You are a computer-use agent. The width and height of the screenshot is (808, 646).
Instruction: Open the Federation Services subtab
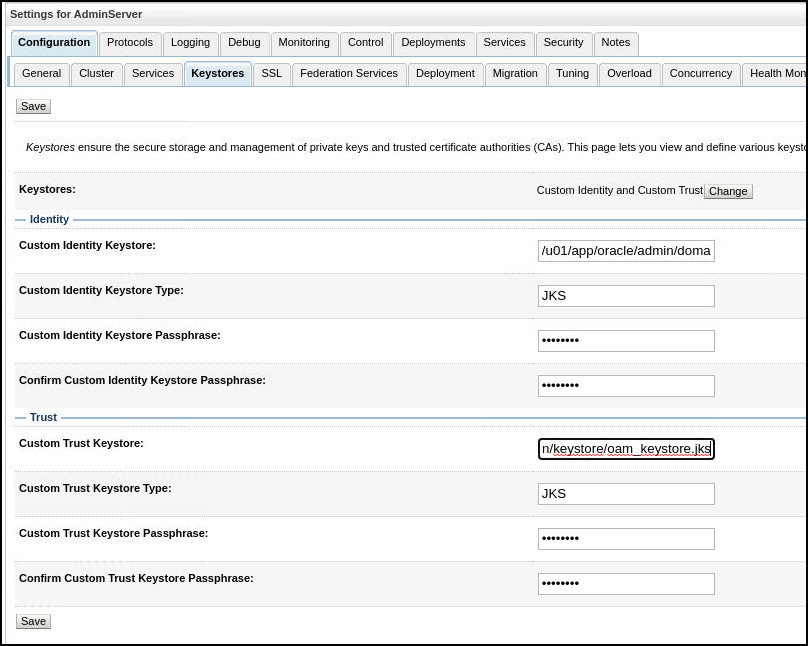[348, 73]
